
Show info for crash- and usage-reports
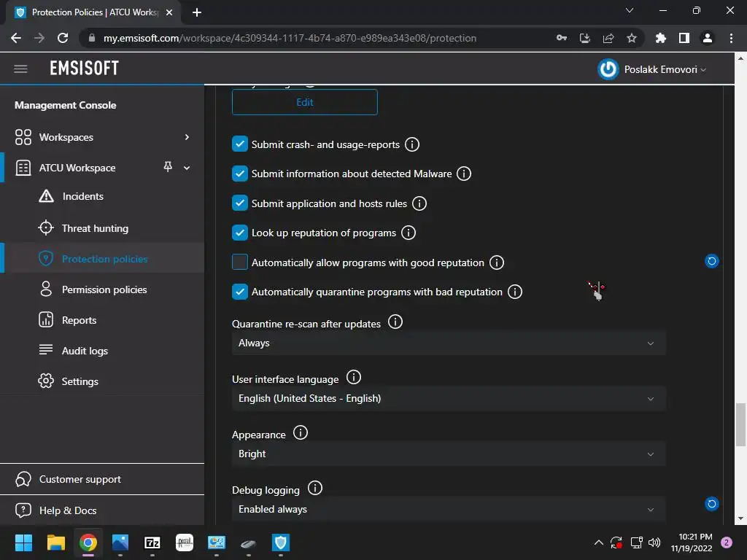coord(412,144)
